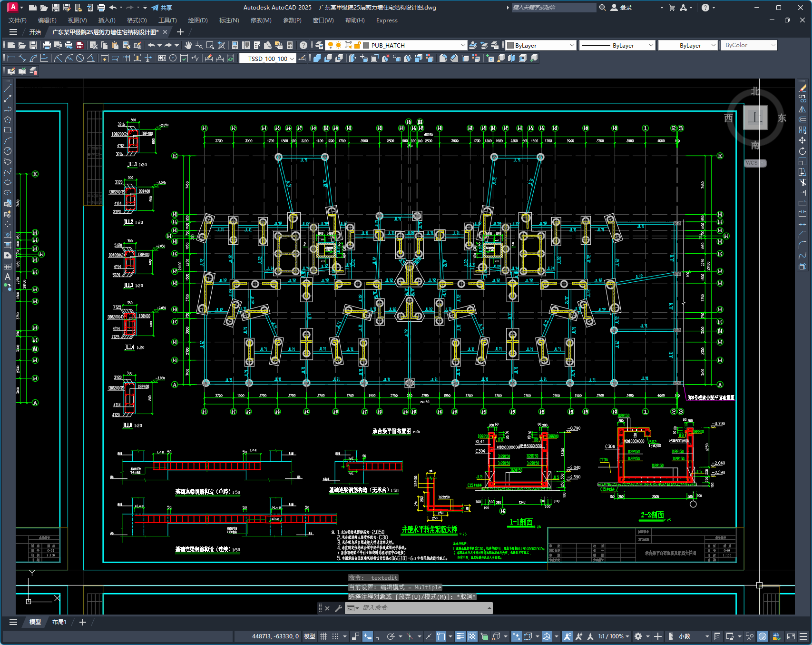Open the 格式(O) menu
This screenshot has width=812, height=645.
[137, 20]
